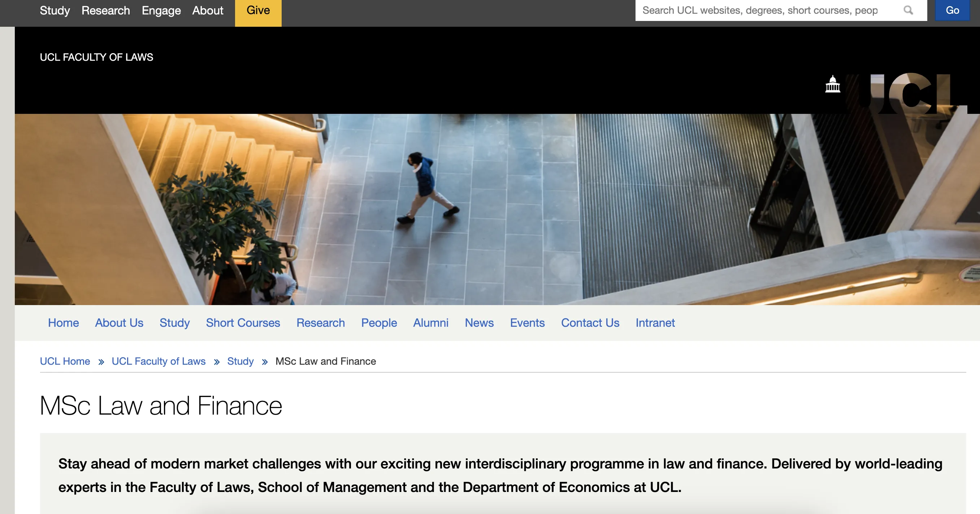This screenshot has width=980, height=514.
Task: Open Research in the top dark bar
Action: [x=106, y=10]
